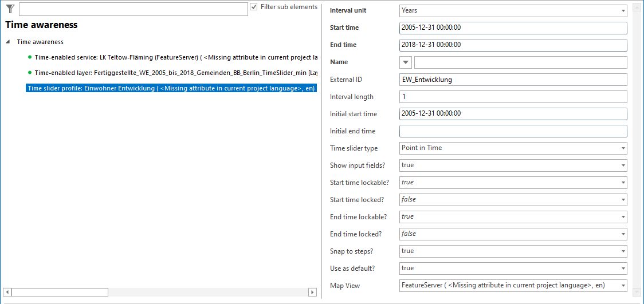The width and height of the screenshot is (644, 304).
Task: Click the Start time field
Action: point(513,28)
